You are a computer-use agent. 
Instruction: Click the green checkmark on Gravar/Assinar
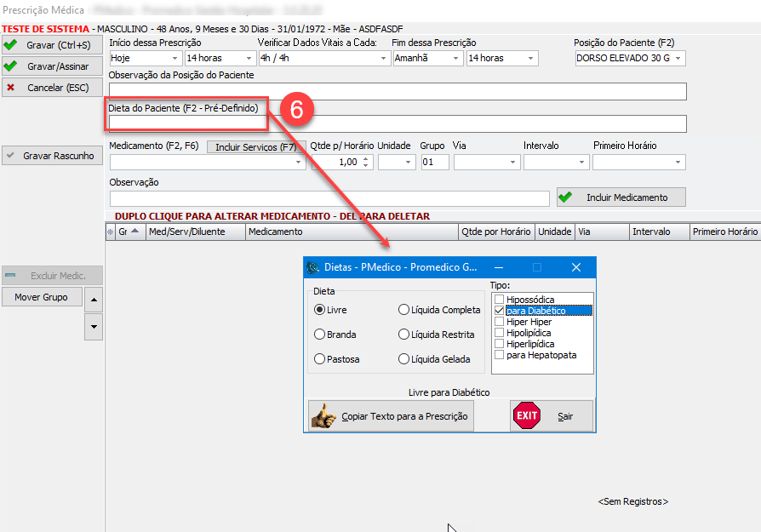(x=10, y=66)
